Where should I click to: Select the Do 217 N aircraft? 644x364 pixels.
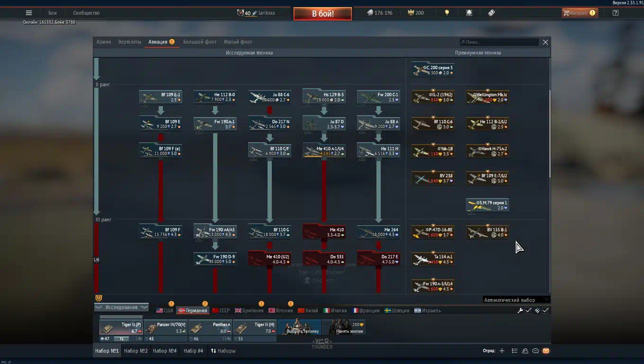pos(269,124)
